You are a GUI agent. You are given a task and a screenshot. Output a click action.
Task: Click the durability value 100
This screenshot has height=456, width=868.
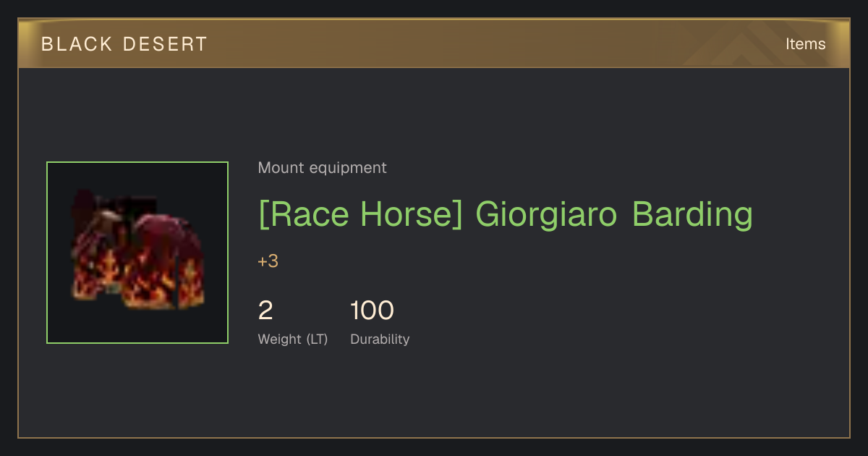coord(372,311)
